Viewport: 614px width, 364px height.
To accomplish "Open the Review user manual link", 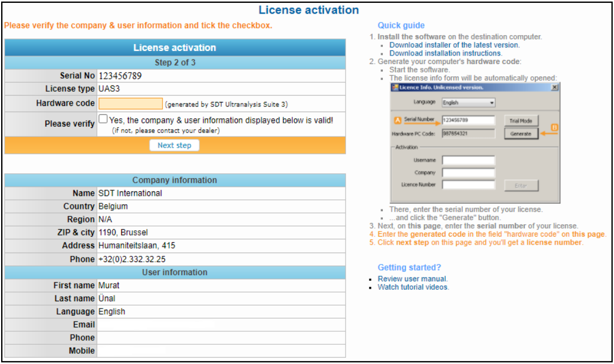I will tap(412, 279).
